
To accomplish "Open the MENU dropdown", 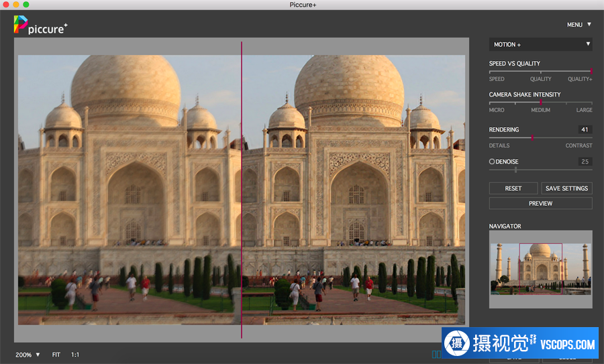I will pyautogui.click(x=578, y=25).
